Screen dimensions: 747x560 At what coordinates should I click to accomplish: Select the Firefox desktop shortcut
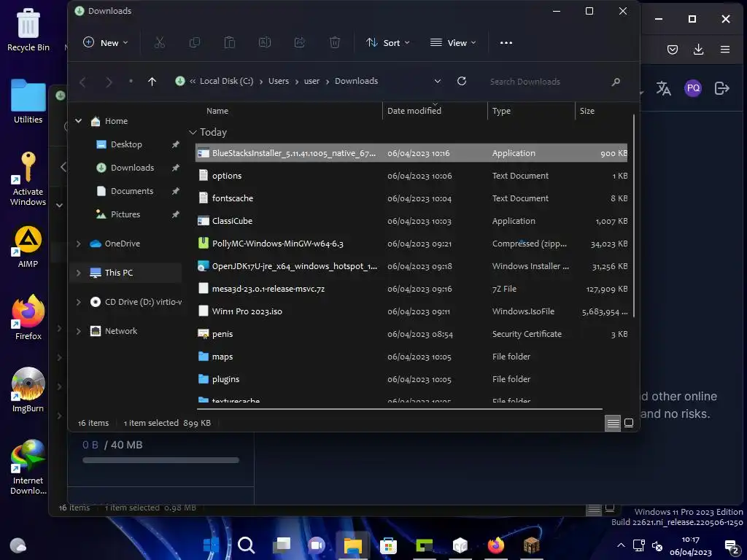click(x=28, y=318)
